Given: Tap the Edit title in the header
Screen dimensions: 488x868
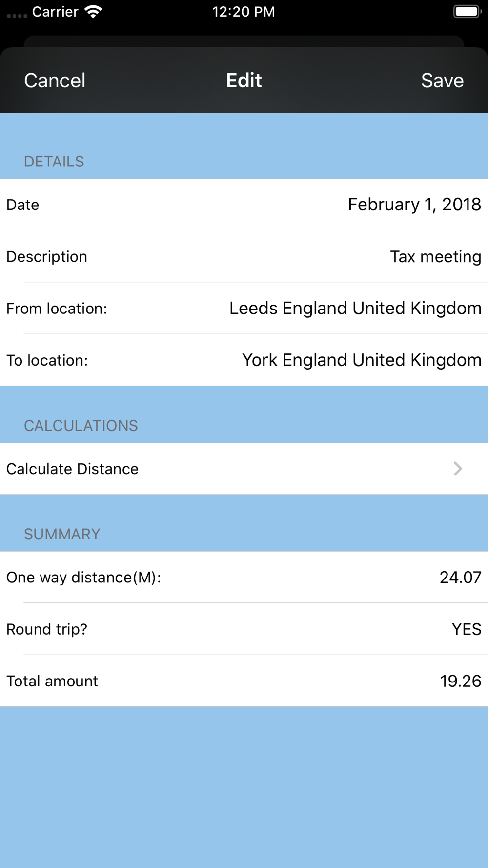Looking at the screenshot, I should coord(244,81).
